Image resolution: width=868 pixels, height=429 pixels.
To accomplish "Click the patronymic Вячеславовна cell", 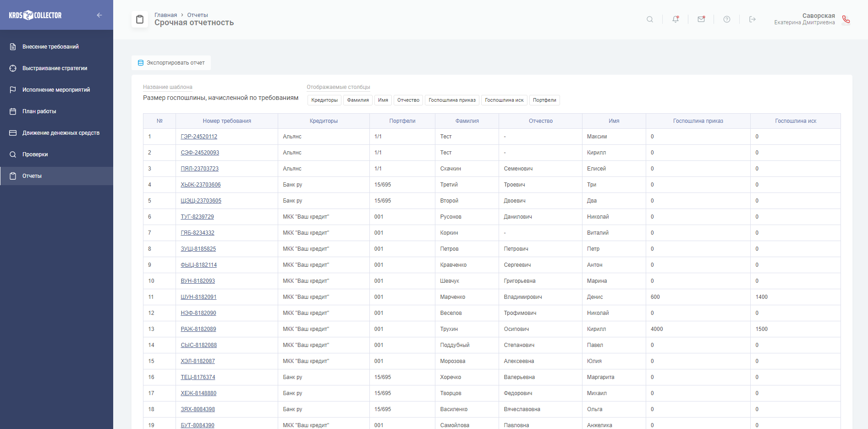I will (540, 409).
